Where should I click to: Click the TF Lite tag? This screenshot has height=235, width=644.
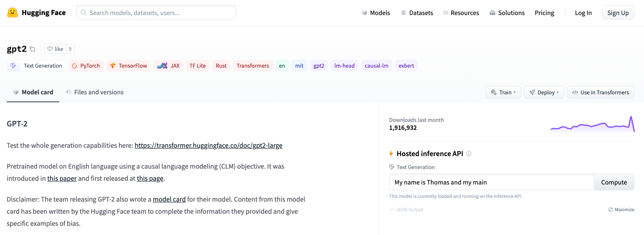[197, 66]
